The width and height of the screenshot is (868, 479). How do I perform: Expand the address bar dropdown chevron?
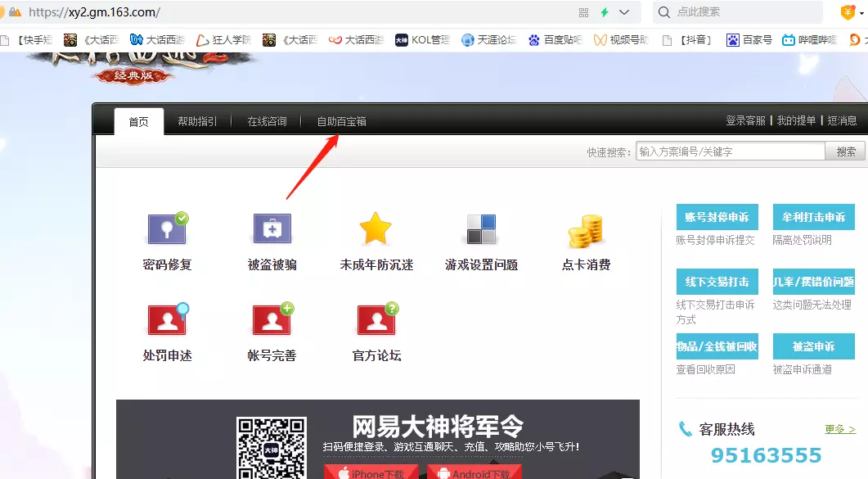tap(624, 12)
